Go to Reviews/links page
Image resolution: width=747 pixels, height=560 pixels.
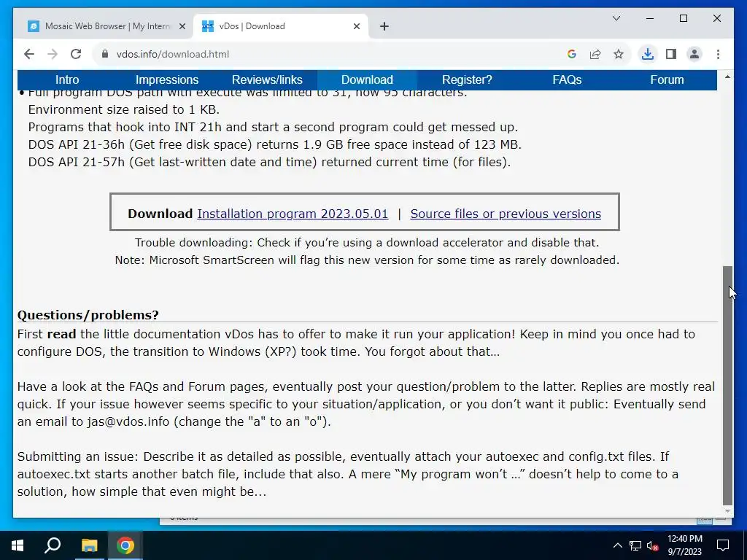coord(267,79)
